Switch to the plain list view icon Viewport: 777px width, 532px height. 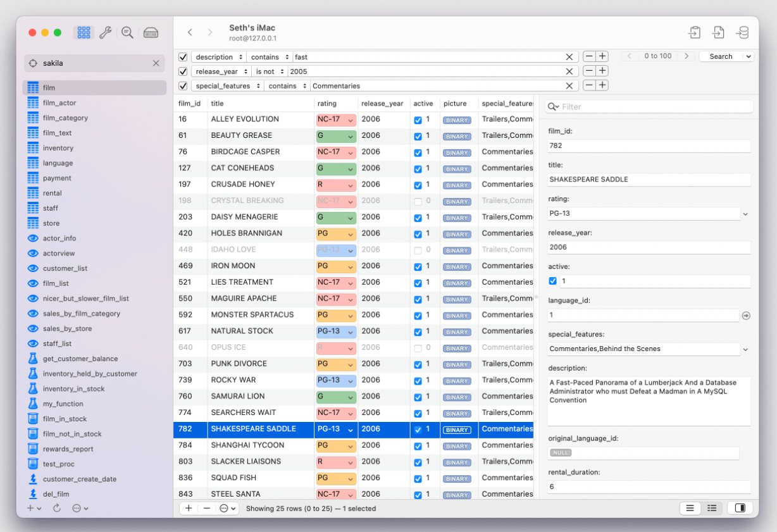coord(690,508)
